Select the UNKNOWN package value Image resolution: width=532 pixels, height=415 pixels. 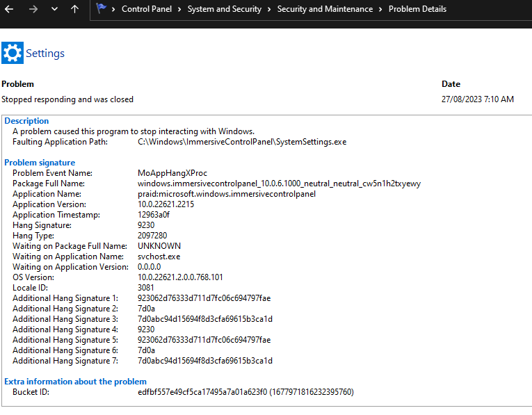[x=159, y=246]
